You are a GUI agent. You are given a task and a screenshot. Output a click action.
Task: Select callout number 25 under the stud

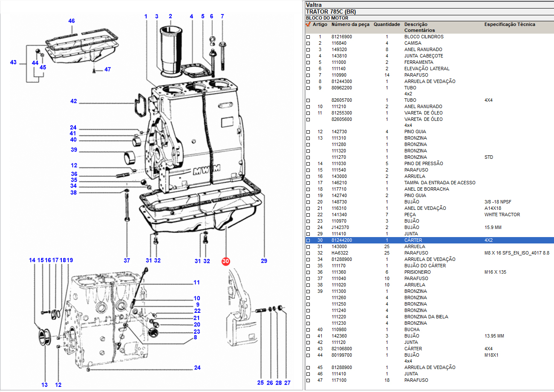(x=260, y=383)
